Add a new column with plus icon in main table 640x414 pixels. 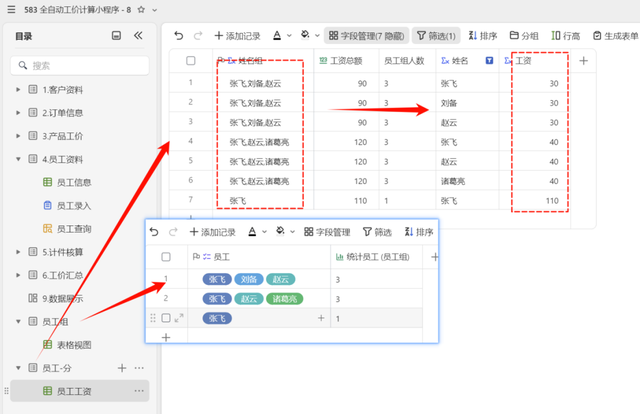584,61
